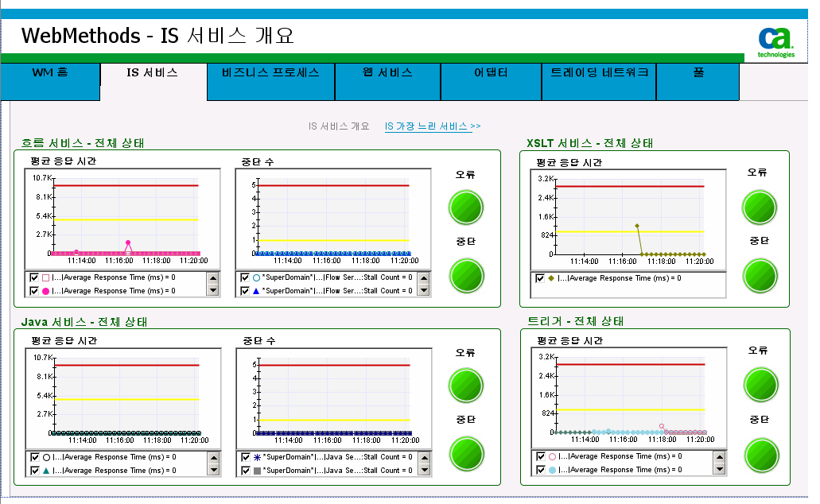Uncheck the Flow Ser Stall Count triangle series
This screenshot has height=504, width=820.
tap(245, 291)
